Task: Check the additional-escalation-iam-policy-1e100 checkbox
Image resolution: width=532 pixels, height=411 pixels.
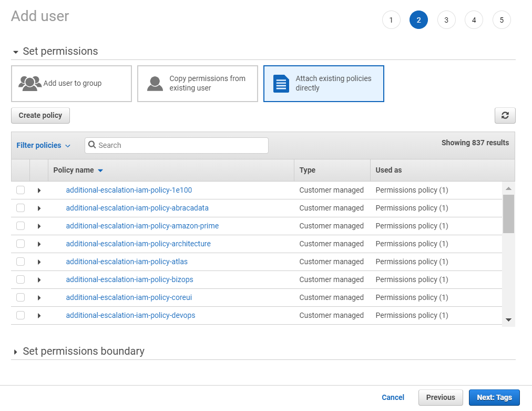Action: (x=20, y=189)
